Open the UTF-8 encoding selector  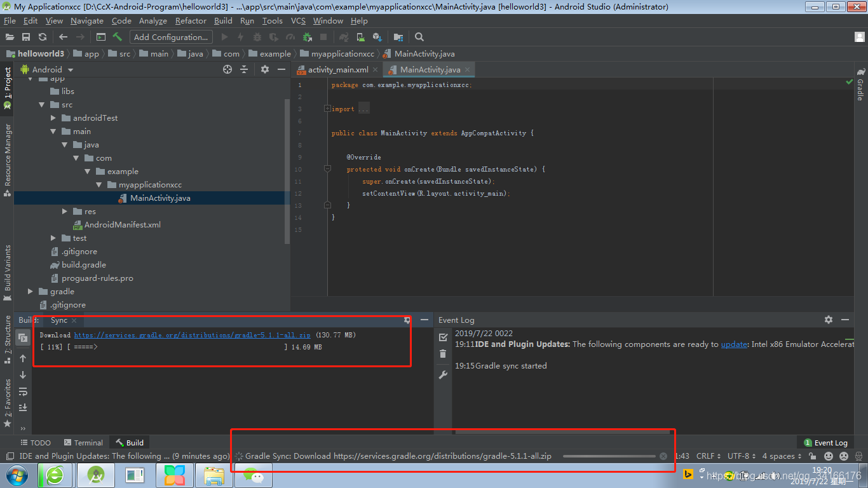[x=742, y=456]
